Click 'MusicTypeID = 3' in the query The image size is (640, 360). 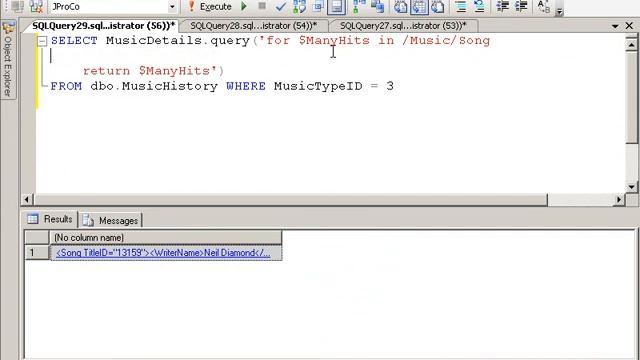pyautogui.click(x=334, y=86)
